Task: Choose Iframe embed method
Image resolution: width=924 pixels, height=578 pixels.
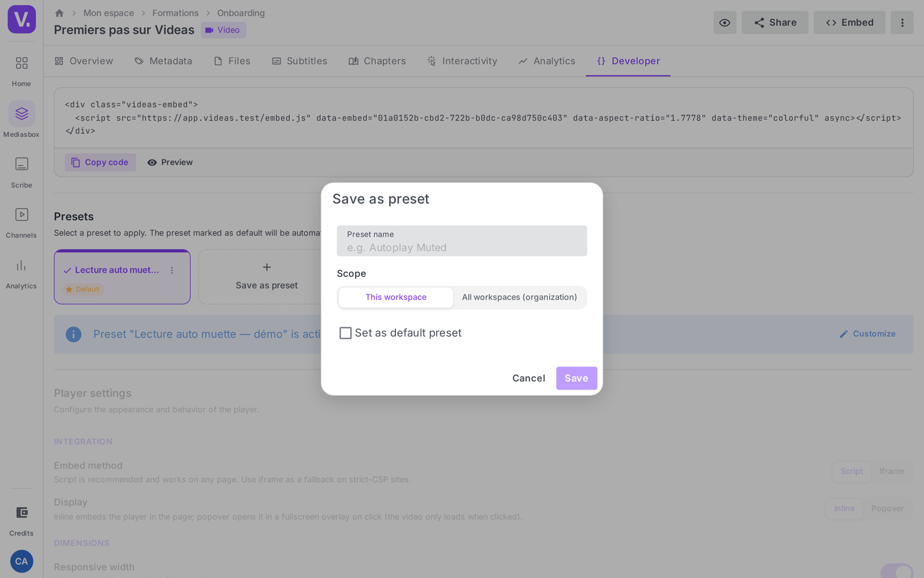Action: coord(892,472)
